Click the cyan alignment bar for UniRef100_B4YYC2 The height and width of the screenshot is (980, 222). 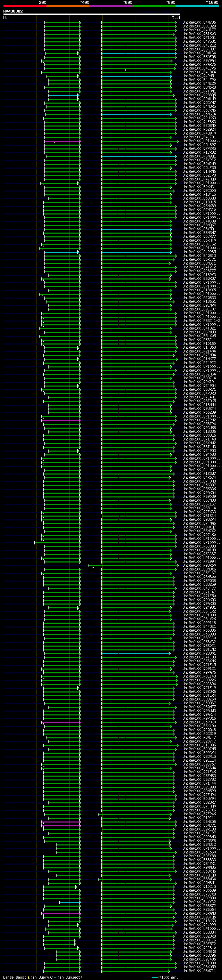coord(70,902)
